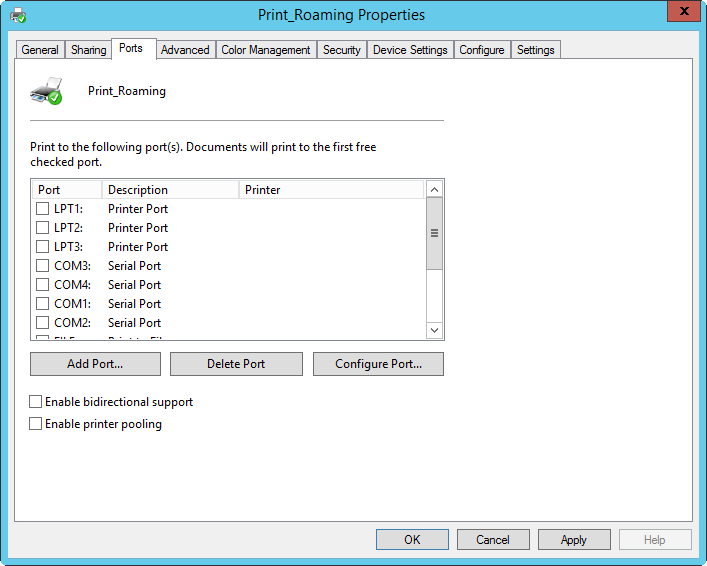707x566 pixels.
Task: Go to the Device Settings tab
Action: point(410,50)
